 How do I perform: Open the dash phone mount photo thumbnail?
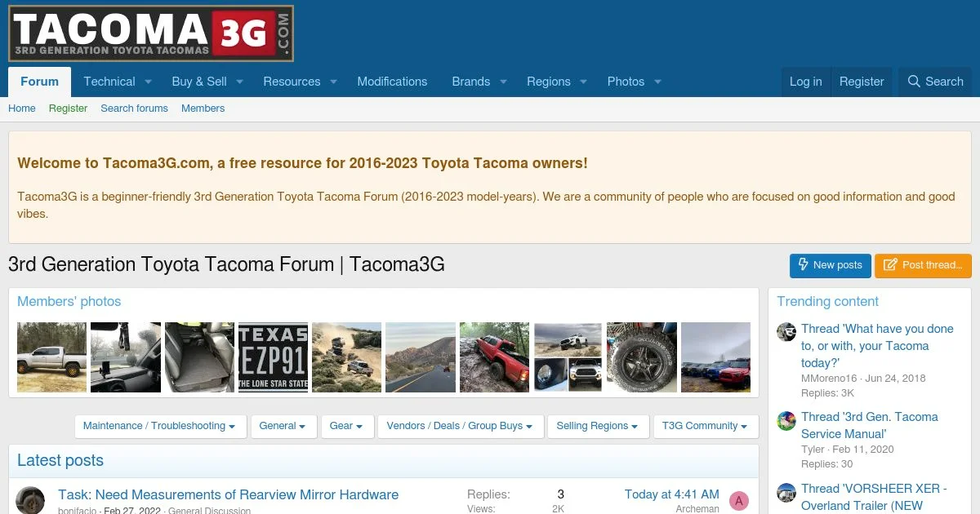tap(126, 357)
